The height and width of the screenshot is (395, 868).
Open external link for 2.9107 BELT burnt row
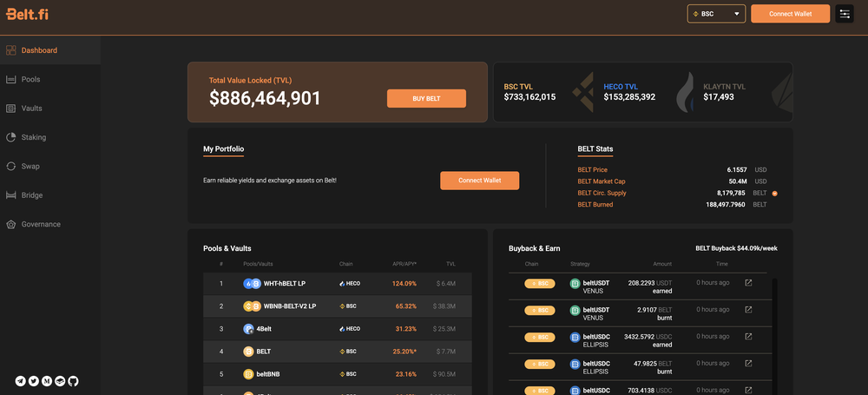(x=748, y=310)
